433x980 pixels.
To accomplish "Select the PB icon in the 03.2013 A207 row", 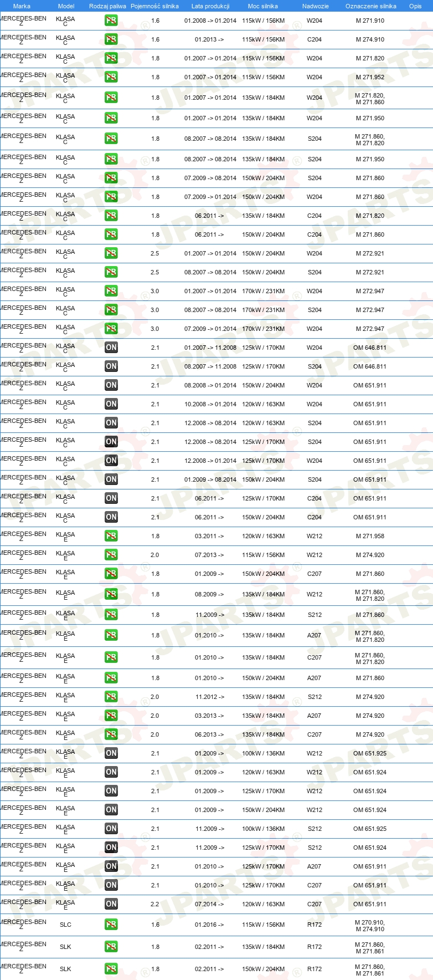I will coord(111,716).
